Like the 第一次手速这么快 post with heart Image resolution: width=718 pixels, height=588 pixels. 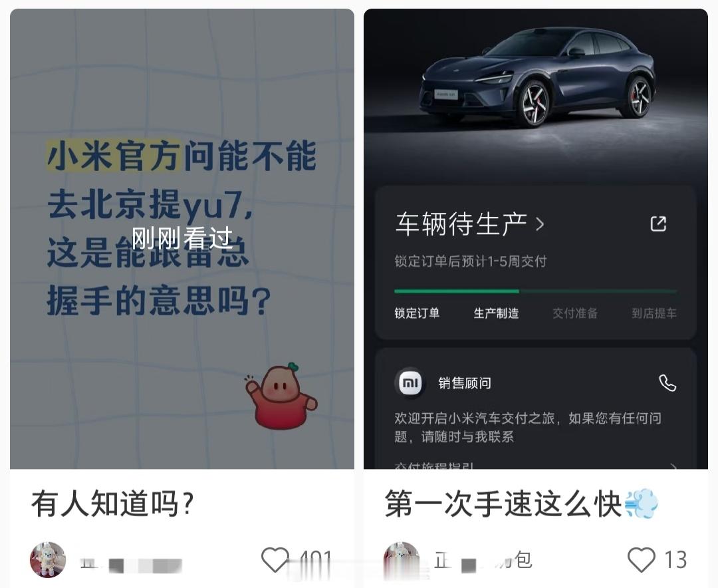coord(641,559)
